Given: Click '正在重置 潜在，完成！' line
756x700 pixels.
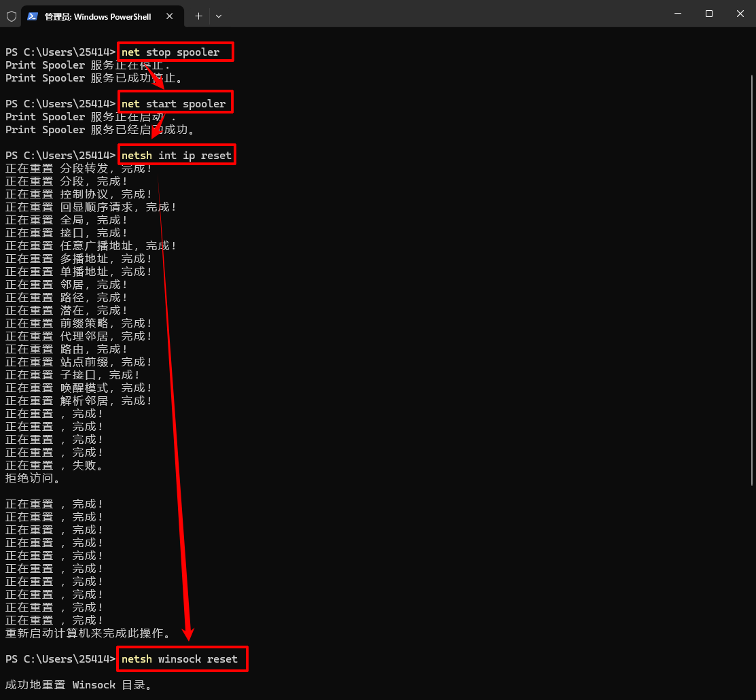Looking at the screenshot, I should point(67,311).
